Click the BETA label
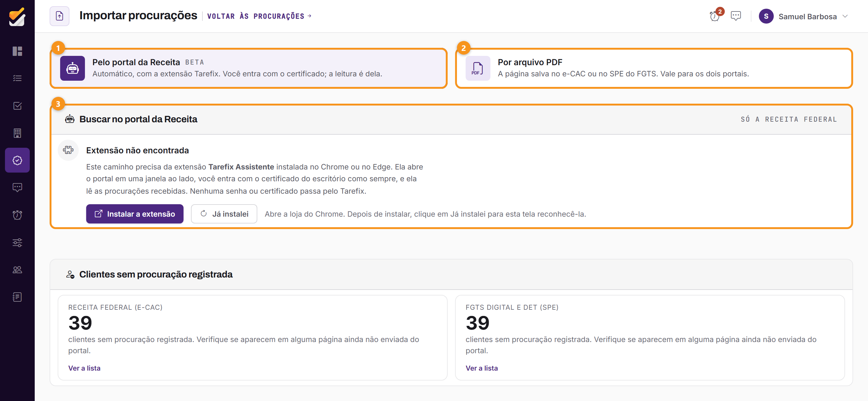The height and width of the screenshot is (401, 868). (194, 62)
